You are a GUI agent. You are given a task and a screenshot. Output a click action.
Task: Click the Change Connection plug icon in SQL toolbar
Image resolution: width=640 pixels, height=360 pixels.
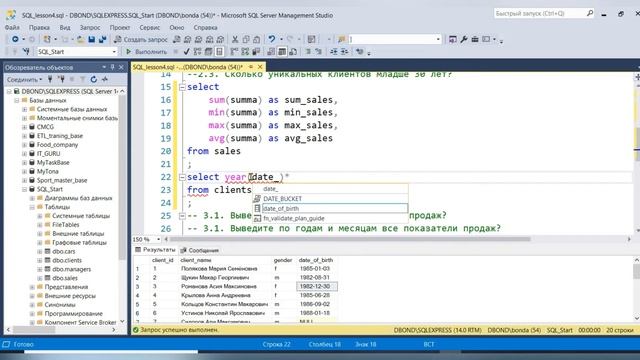pyautogui.click(x=26, y=51)
